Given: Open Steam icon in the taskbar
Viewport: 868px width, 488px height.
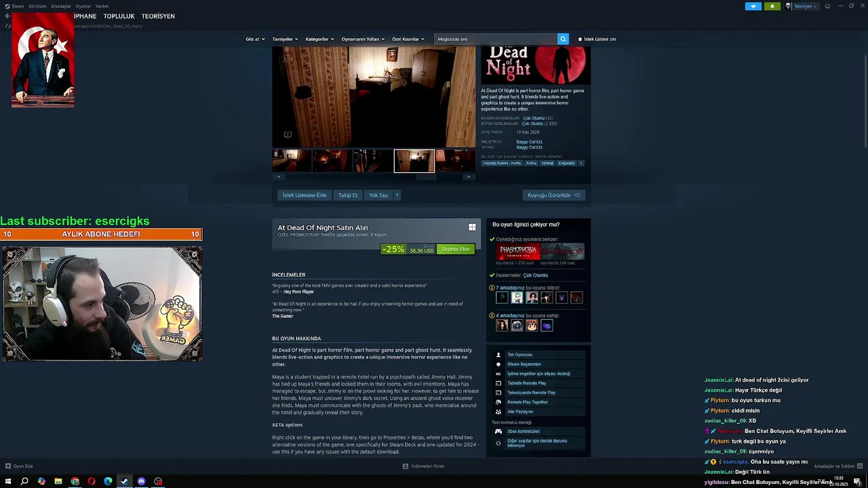Looking at the screenshot, I should [x=125, y=481].
